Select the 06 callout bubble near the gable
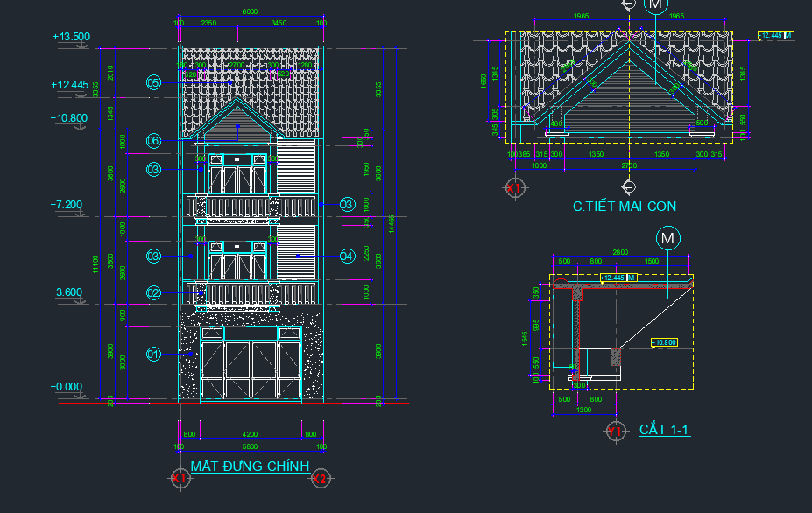The height and width of the screenshot is (513, 812). click(153, 140)
